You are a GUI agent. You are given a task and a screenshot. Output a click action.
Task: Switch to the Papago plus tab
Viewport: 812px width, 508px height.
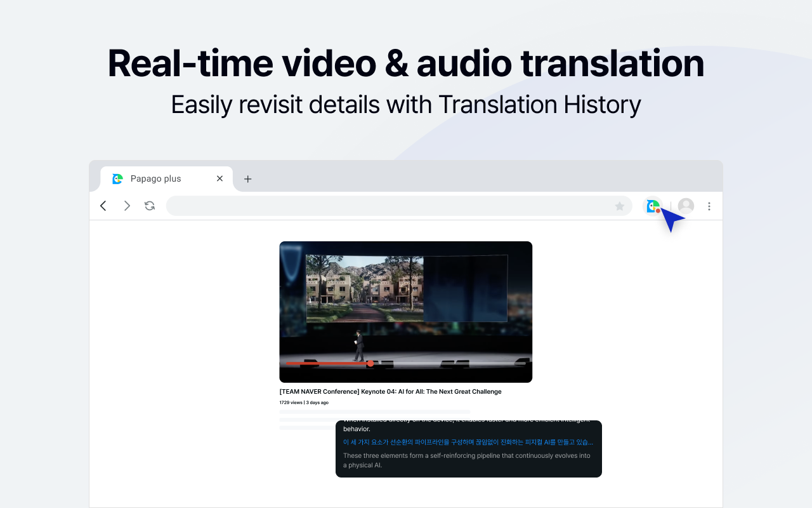click(x=167, y=178)
